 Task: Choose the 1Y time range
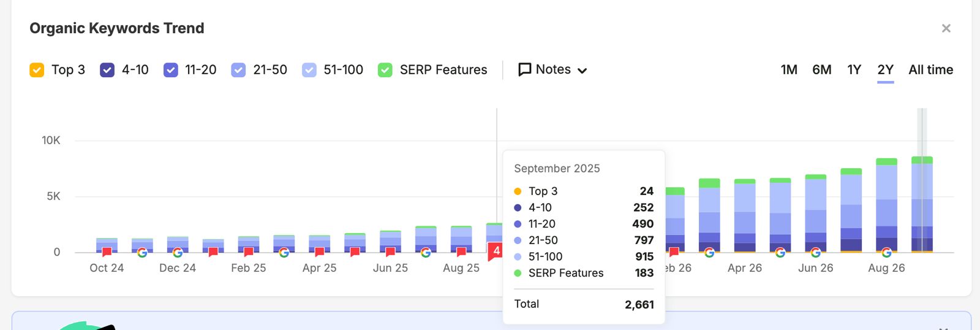(x=854, y=70)
